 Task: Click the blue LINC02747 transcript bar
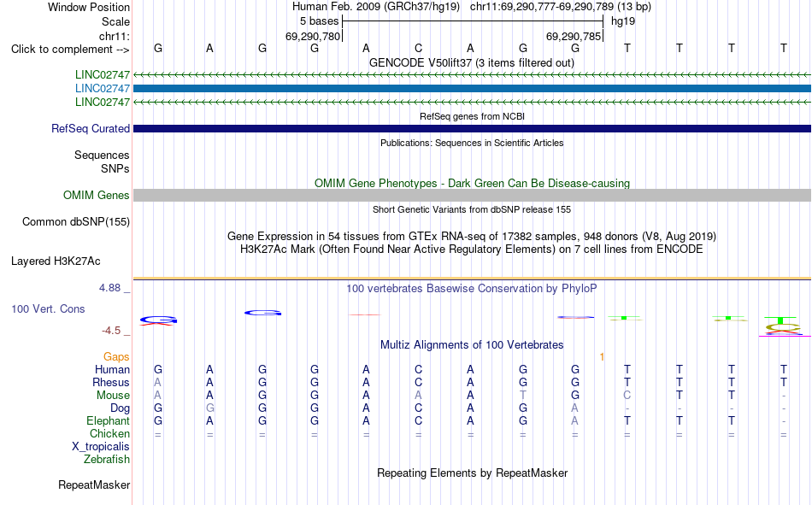[473, 89]
